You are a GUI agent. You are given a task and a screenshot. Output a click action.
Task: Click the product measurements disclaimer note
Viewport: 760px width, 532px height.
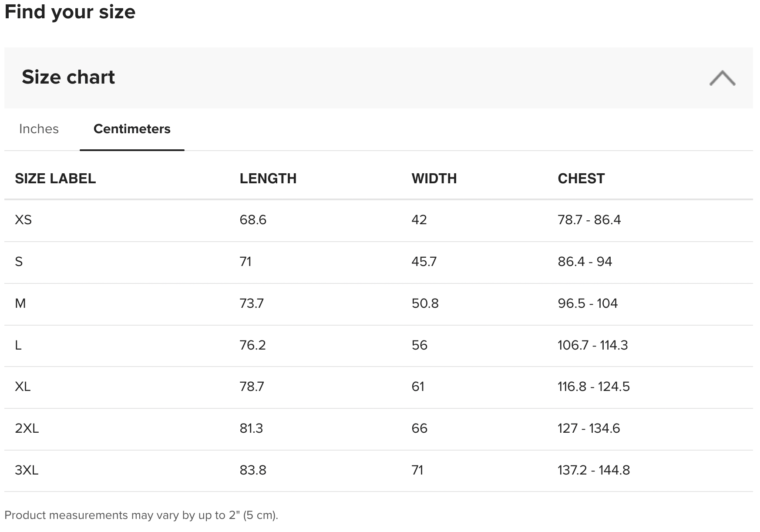click(x=141, y=515)
